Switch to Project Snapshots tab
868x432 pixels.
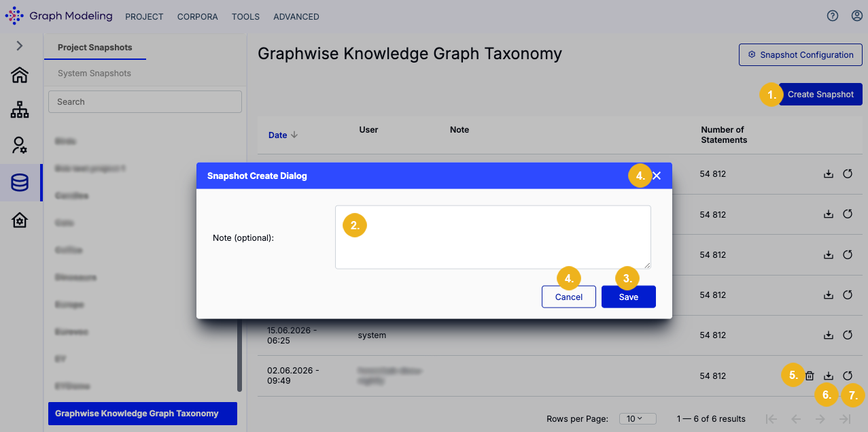95,48
